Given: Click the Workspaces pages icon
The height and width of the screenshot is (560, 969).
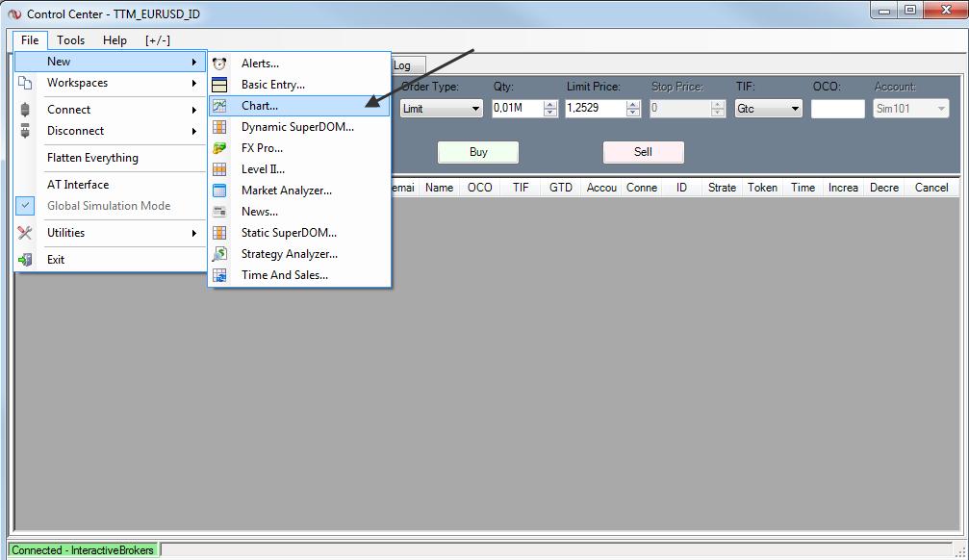Looking at the screenshot, I should tap(25, 83).
